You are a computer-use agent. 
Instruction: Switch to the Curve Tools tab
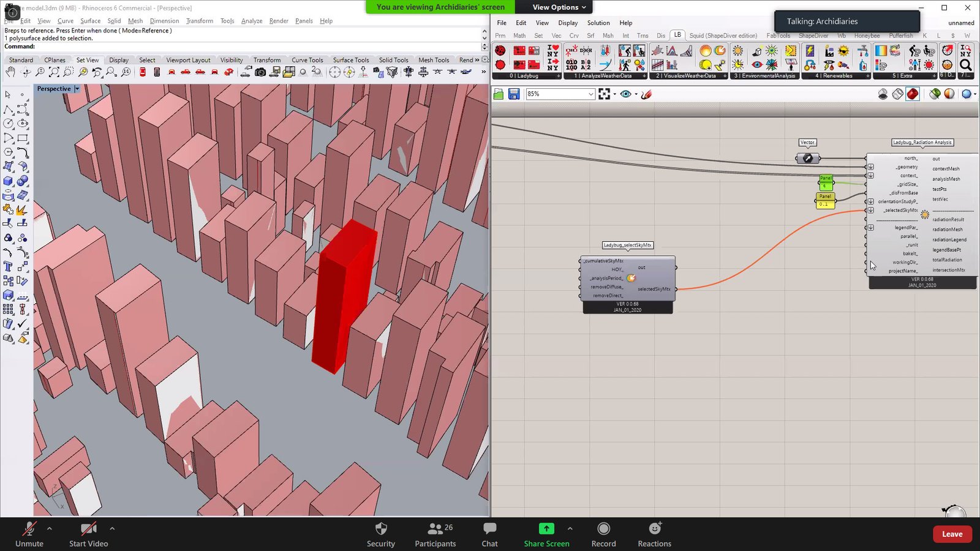click(307, 60)
